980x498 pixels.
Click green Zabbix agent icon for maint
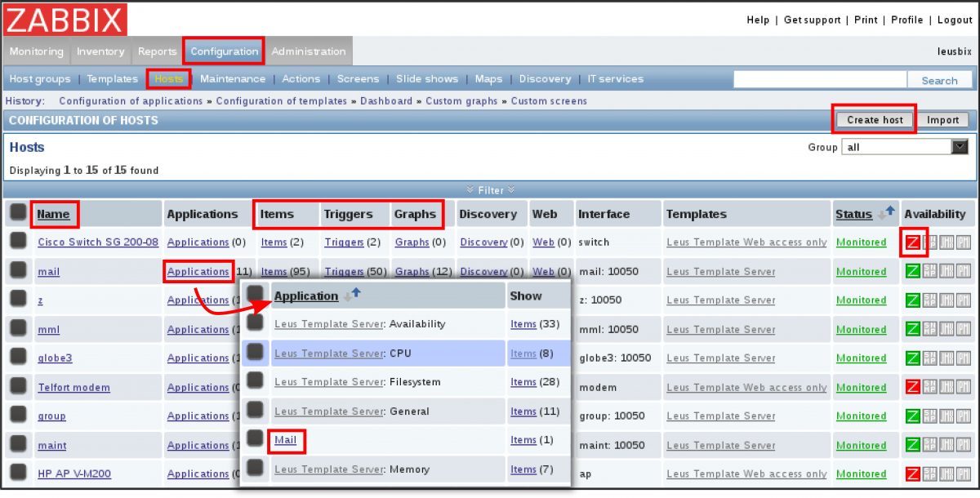tap(912, 446)
